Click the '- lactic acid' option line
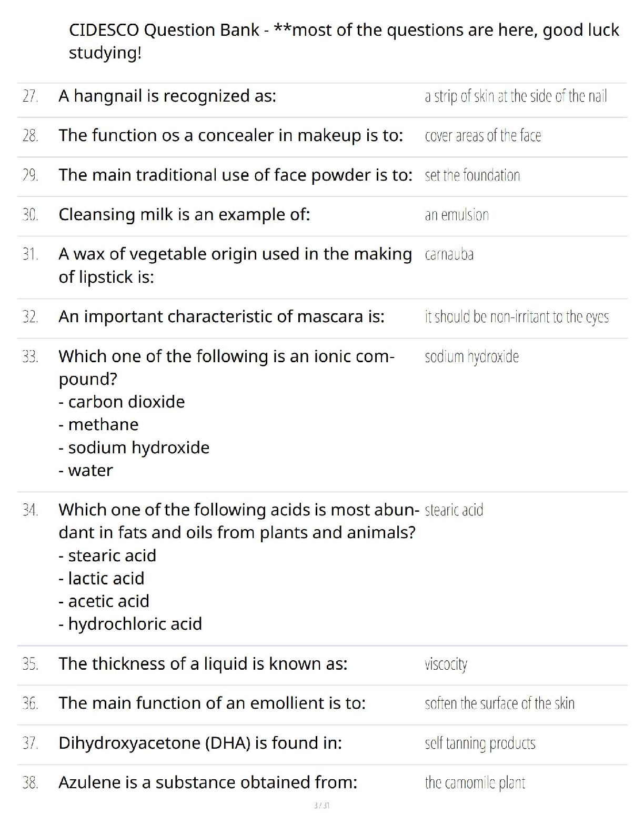The height and width of the screenshot is (834, 644). [101, 578]
